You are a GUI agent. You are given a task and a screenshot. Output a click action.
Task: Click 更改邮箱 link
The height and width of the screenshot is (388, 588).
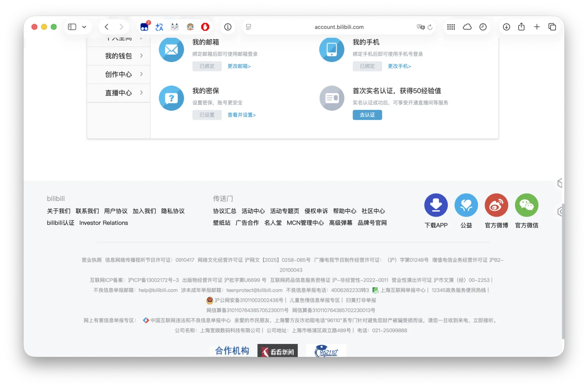tap(239, 66)
